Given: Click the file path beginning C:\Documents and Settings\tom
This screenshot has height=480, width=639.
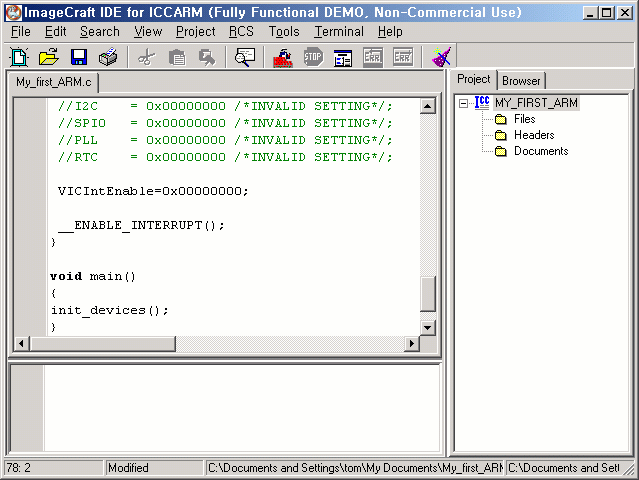Looking at the screenshot, I should [355, 468].
